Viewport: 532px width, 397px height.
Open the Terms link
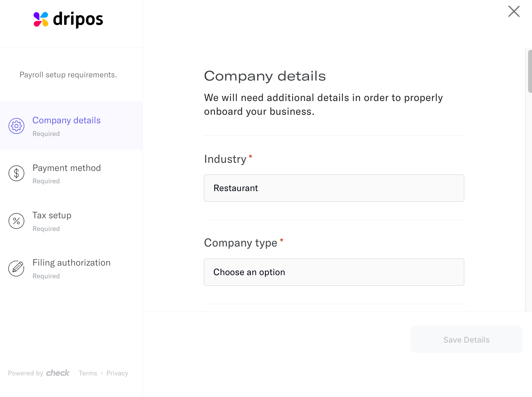click(x=88, y=373)
